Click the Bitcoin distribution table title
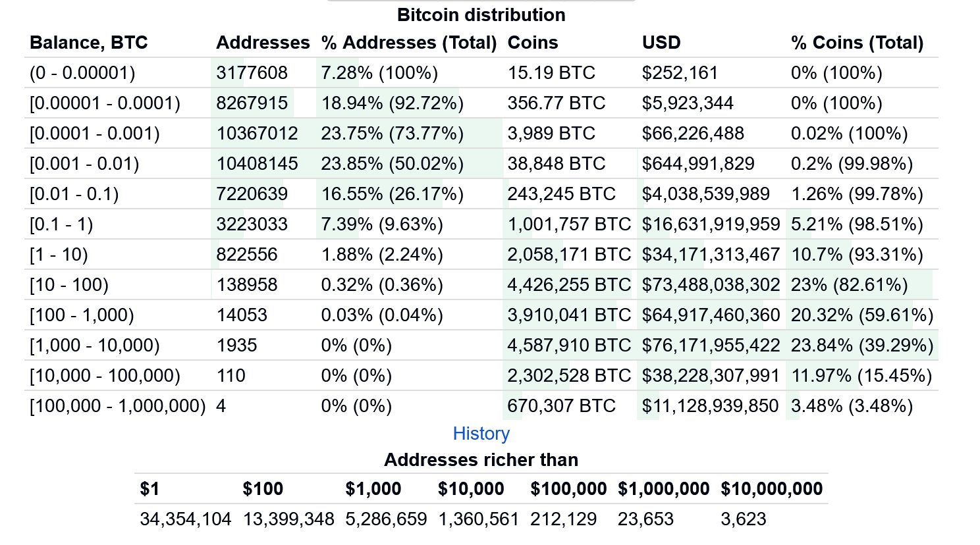The height and width of the screenshot is (545, 980). (x=481, y=15)
